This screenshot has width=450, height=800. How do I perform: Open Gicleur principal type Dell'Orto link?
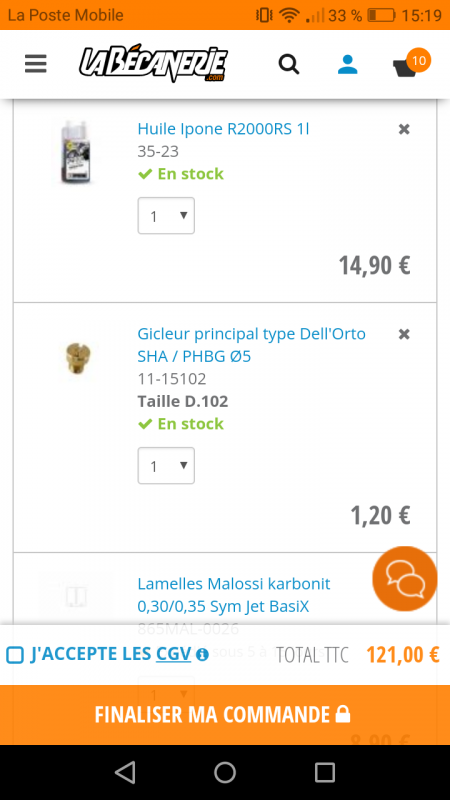click(252, 345)
